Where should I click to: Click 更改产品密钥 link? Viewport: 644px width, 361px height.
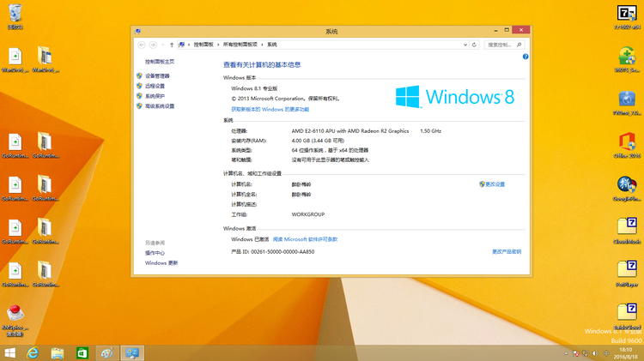507,251
